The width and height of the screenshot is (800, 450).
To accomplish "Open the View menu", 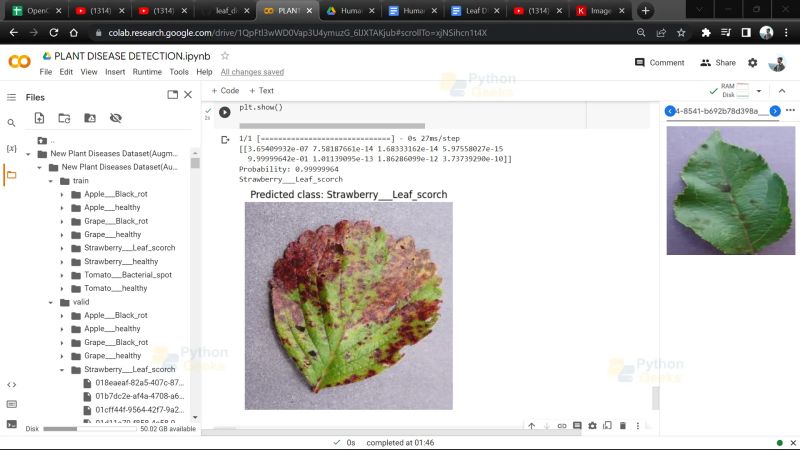I will click(89, 72).
